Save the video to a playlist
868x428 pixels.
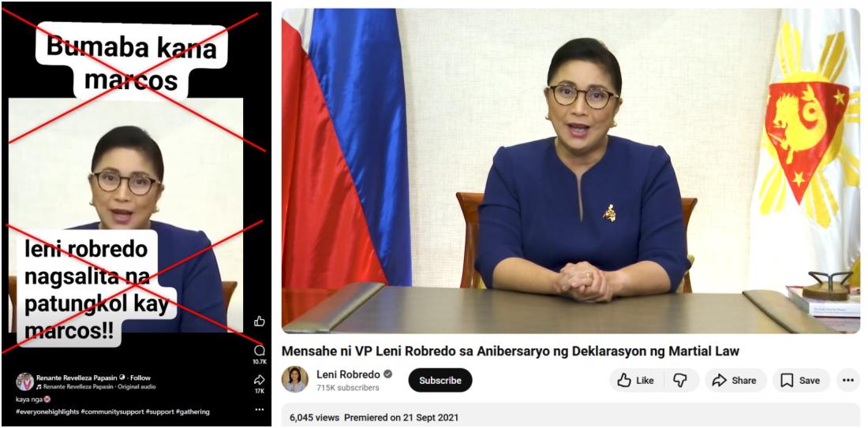[x=801, y=381]
